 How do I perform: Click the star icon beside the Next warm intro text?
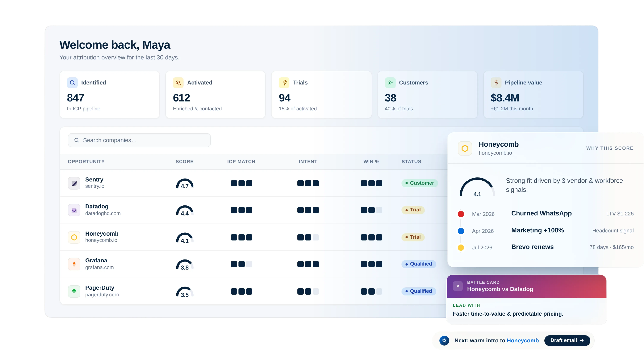[x=444, y=340]
